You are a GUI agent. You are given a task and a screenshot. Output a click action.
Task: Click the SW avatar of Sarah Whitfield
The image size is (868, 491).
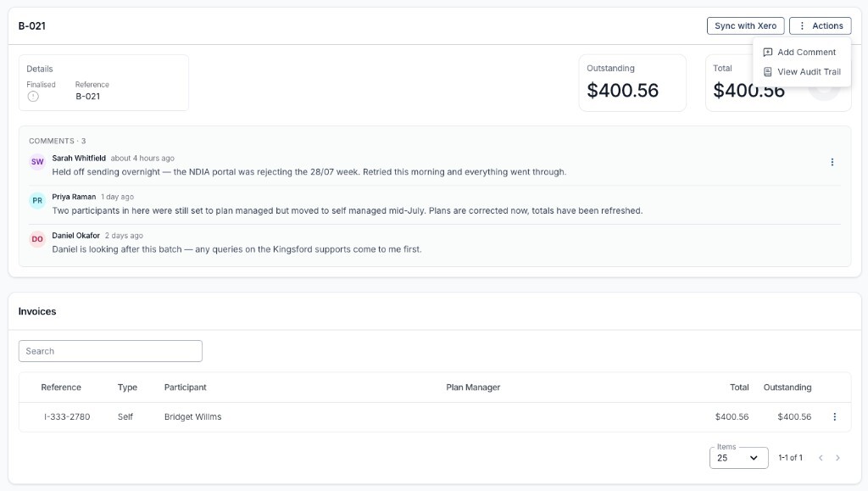pos(37,162)
